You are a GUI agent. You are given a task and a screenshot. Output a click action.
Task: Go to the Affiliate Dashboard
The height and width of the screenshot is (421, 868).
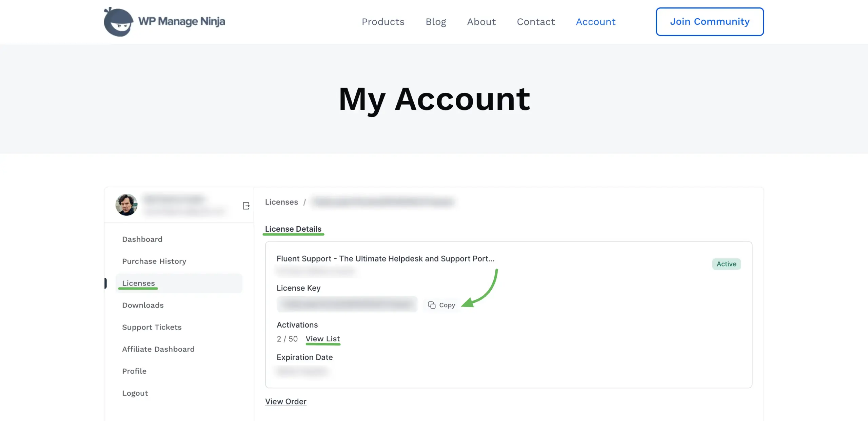coord(158,349)
